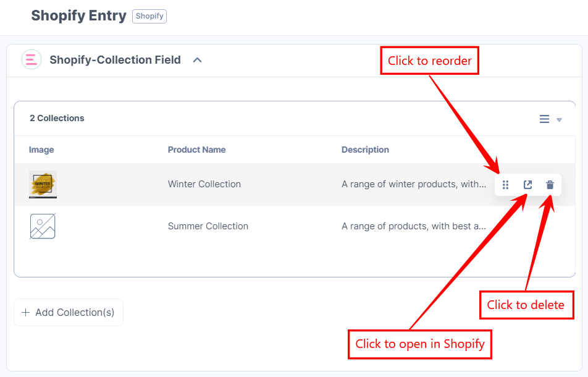Click the plus icon on Add Collection(s)
This screenshot has height=377, width=588.
coord(25,312)
